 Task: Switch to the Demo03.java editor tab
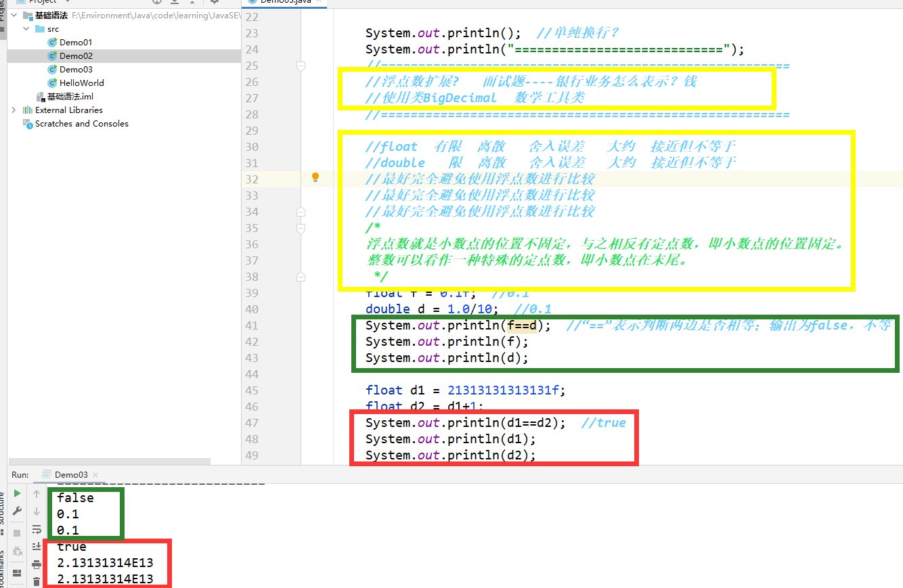tap(284, 3)
